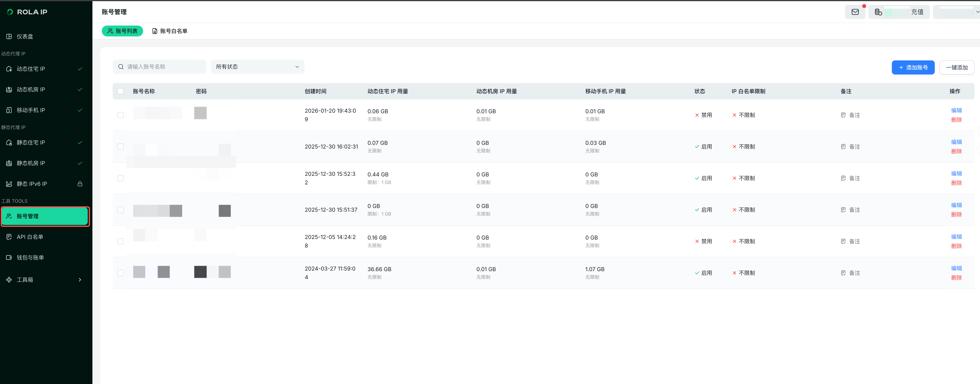Switch to 账号列表 tab
This screenshot has height=384, width=980.
click(122, 31)
